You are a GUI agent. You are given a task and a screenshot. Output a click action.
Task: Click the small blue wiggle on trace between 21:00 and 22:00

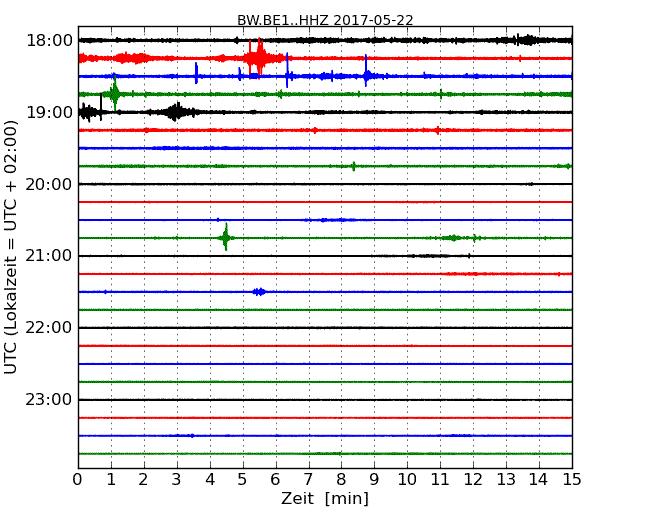tap(259, 292)
